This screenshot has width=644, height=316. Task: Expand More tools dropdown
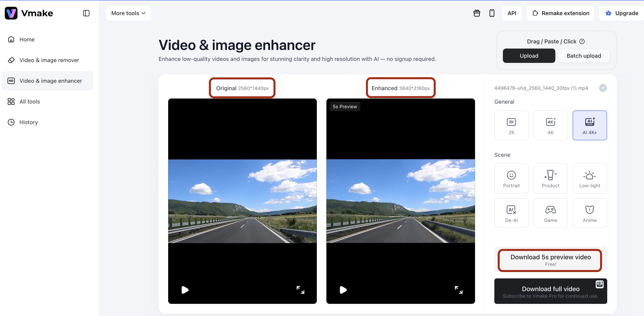(128, 13)
